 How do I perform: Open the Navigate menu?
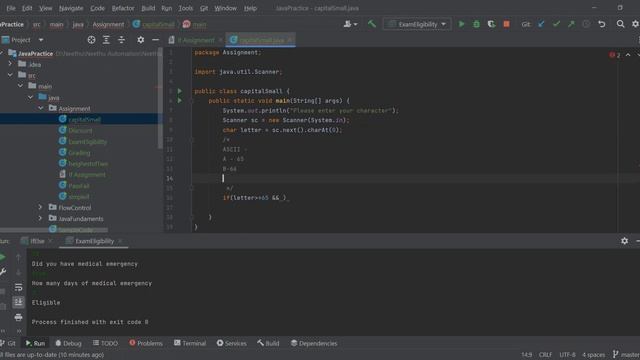pos(71,8)
